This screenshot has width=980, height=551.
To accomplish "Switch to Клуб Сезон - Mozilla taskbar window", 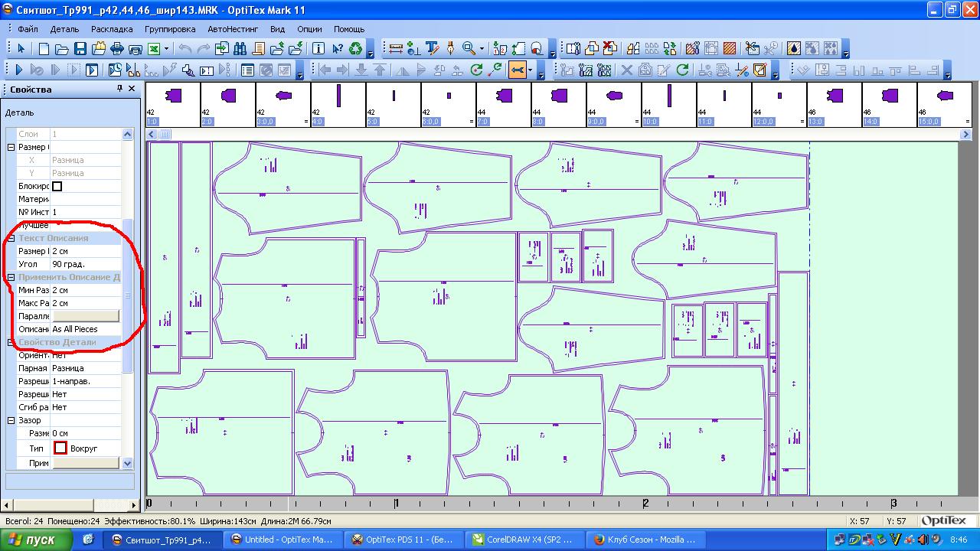I will [x=643, y=540].
